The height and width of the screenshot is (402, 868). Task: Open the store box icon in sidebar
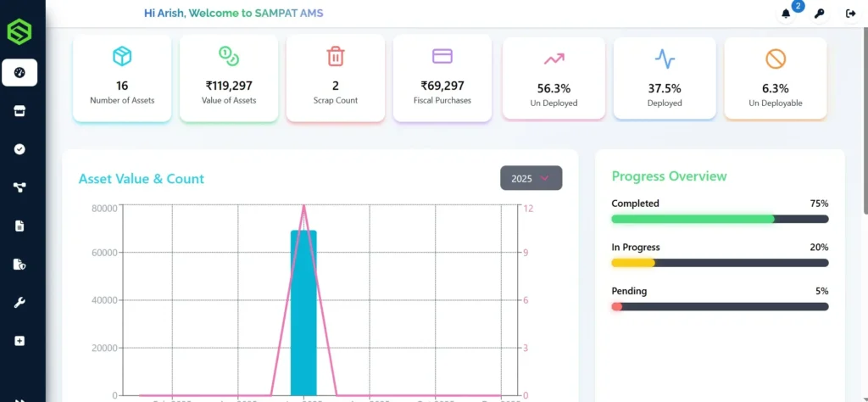(19, 111)
